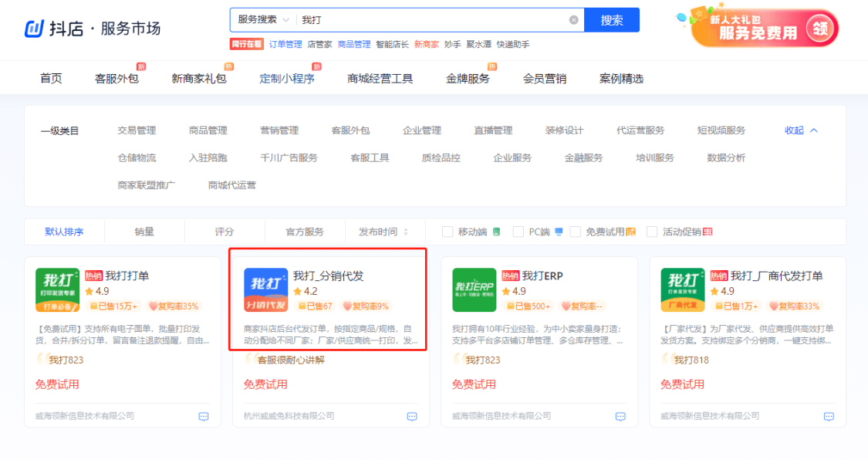Select 短视频服务 category
This screenshot has height=460, width=868.
pos(721,130)
